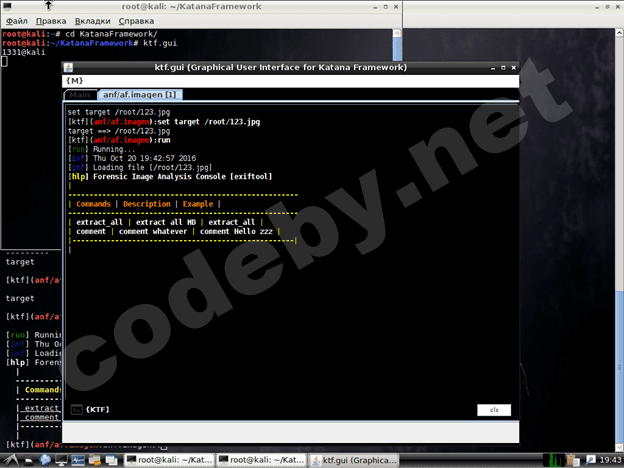
Task: Click the ktf.gui window title icon
Action: (x=68, y=68)
